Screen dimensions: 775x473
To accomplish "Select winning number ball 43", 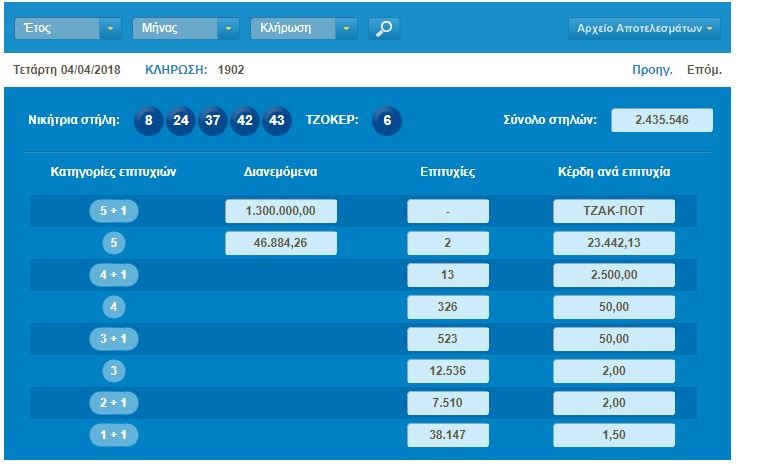I will [277, 121].
